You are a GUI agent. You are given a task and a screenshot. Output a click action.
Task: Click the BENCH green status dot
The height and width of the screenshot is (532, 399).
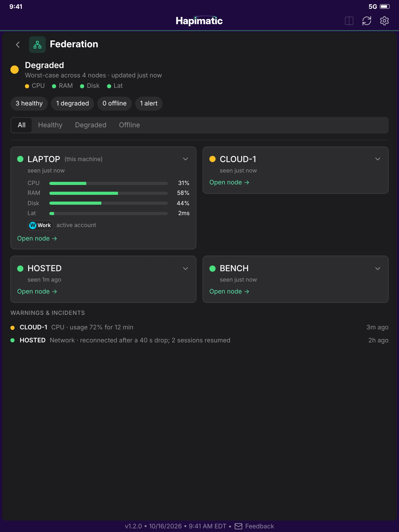pos(212,268)
